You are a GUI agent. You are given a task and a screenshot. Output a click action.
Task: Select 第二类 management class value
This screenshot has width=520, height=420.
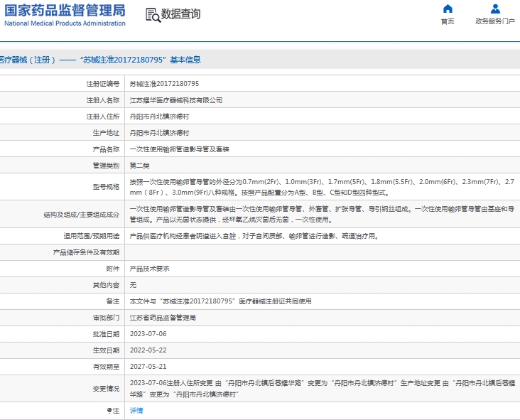coord(140,166)
